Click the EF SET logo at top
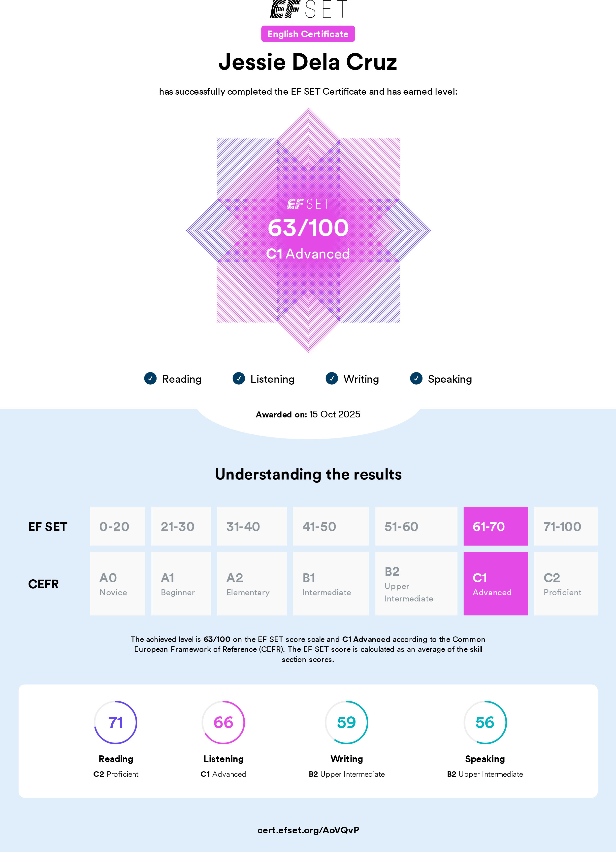The image size is (616, 852). pos(308,9)
